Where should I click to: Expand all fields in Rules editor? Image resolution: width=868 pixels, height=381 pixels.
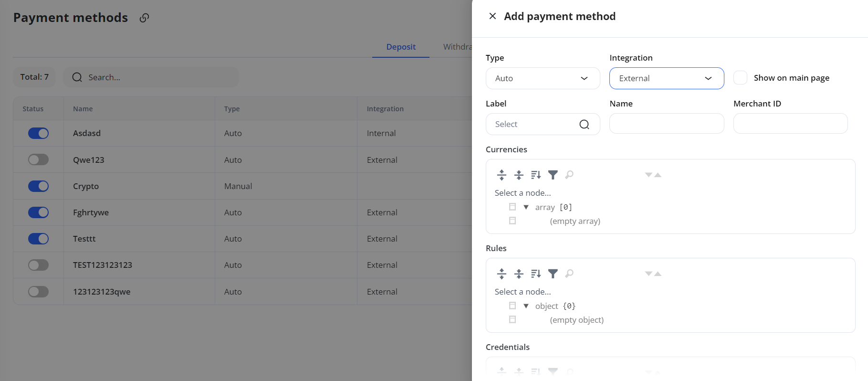[x=502, y=274]
